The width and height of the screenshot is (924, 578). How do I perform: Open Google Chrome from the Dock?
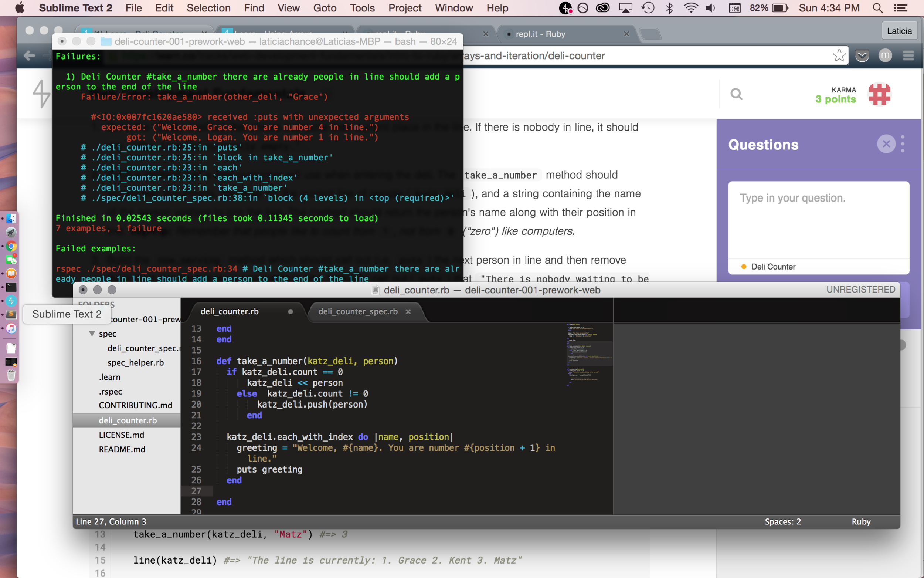(x=11, y=246)
